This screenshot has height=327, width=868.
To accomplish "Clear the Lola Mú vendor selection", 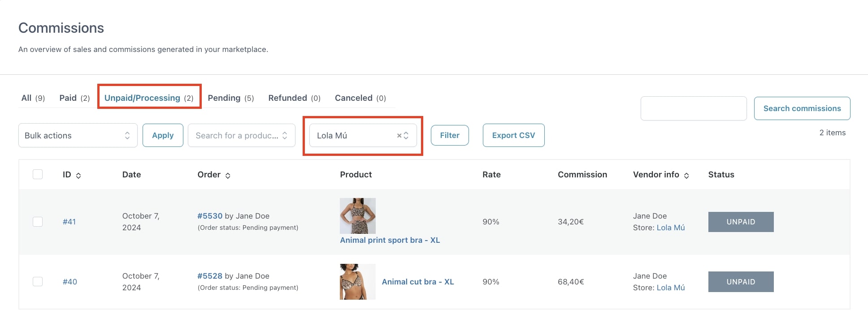I will (x=399, y=135).
